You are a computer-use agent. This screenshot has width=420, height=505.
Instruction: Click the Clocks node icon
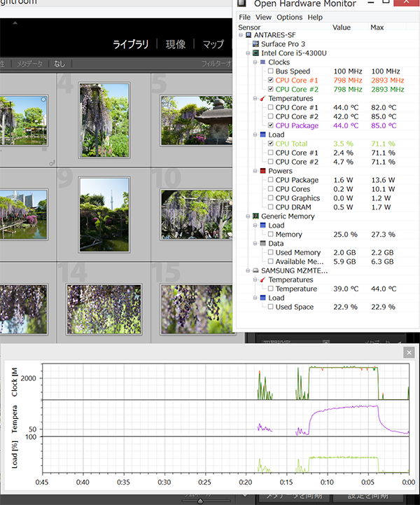pyautogui.click(x=262, y=62)
